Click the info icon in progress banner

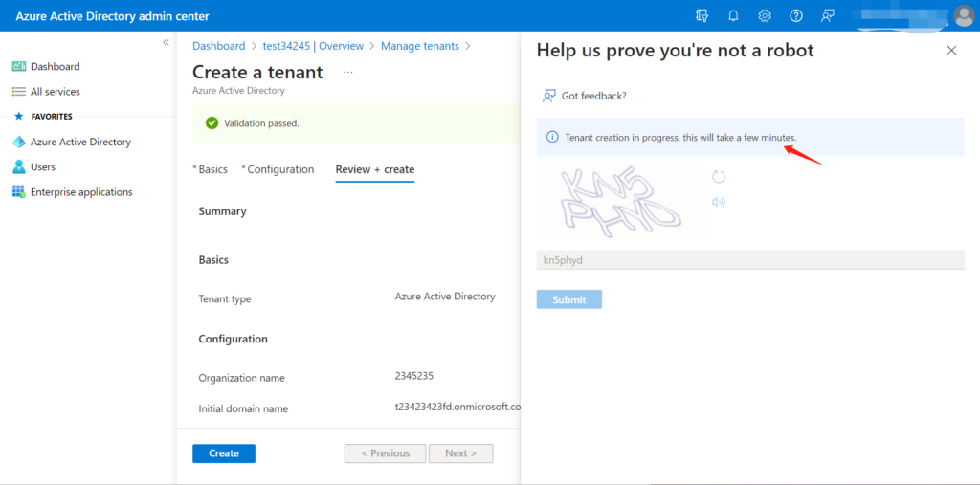pyautogui.click(x=552, y=137)
